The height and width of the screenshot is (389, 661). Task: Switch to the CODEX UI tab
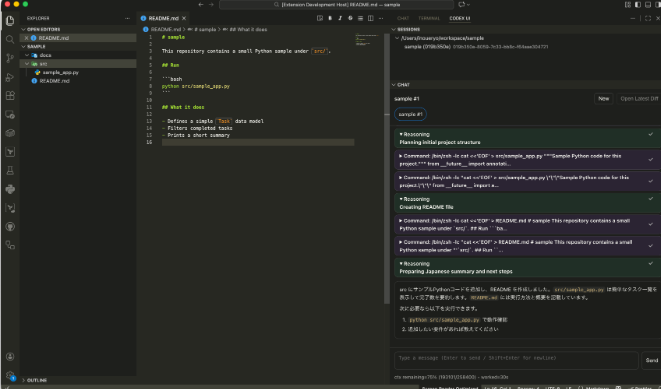(x=459, y=18)
